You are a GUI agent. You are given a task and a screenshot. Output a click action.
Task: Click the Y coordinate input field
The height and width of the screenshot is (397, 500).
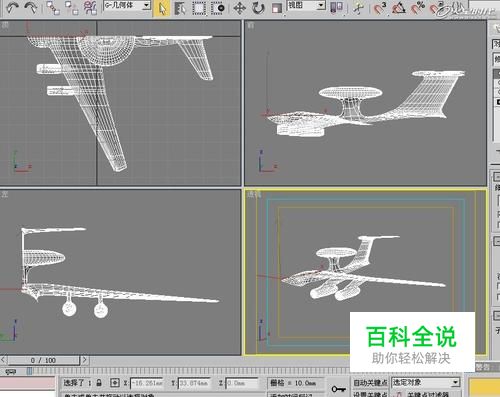(195, 383)
